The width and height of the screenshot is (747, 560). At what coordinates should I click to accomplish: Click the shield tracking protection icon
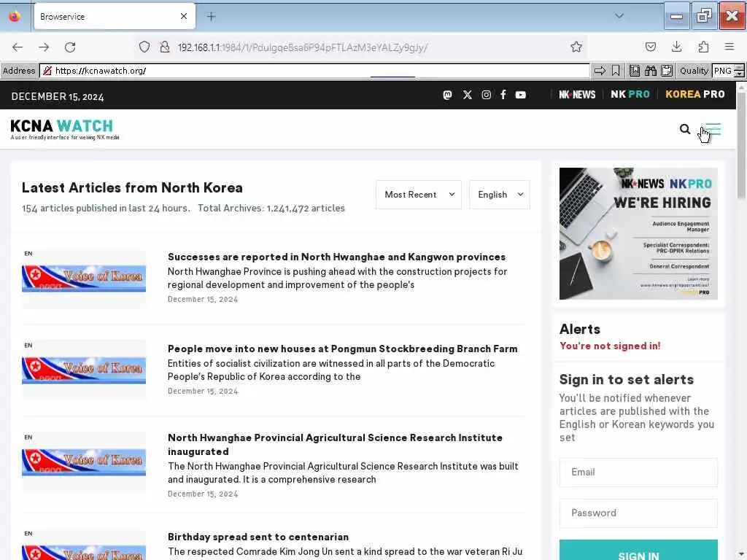[144, 47]
